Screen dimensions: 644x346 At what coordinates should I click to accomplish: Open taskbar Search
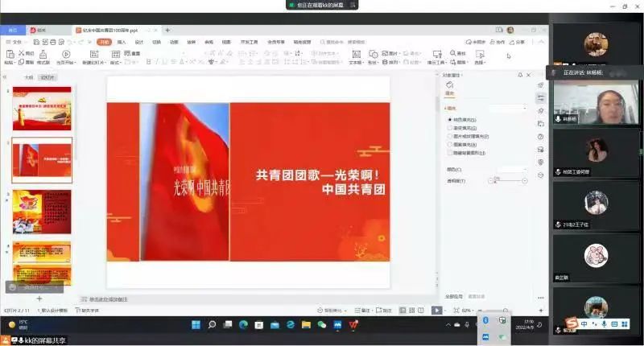tap(212, 324)
